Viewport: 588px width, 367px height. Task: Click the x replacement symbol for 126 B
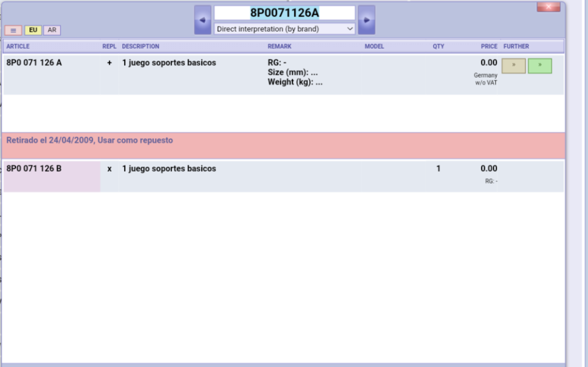109,169
